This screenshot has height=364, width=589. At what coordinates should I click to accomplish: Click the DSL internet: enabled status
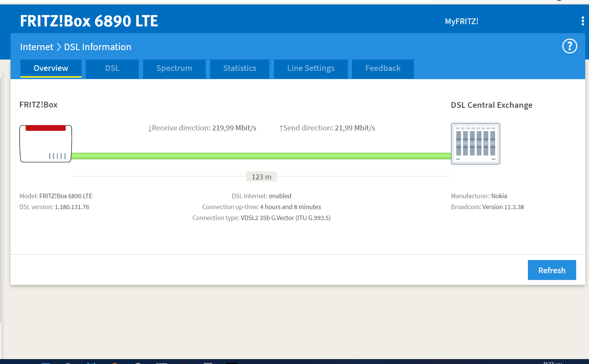click(x=261, y=196)
